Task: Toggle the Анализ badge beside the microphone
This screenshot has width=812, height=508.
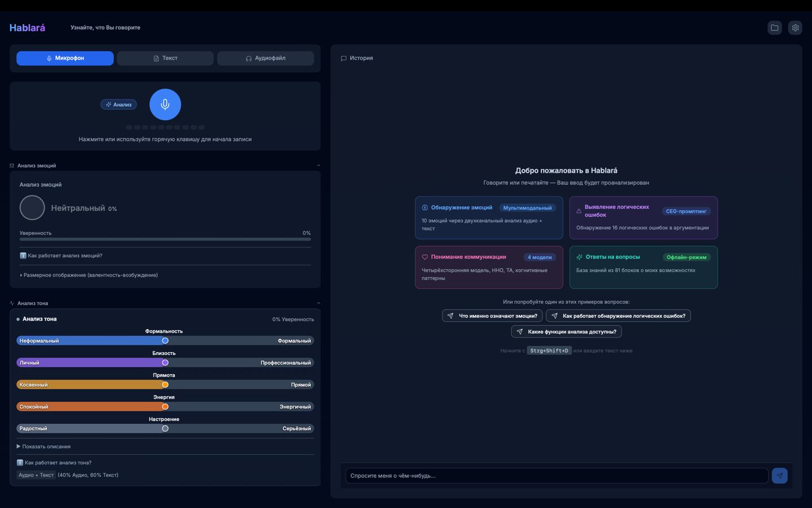Action: [118, 104]
